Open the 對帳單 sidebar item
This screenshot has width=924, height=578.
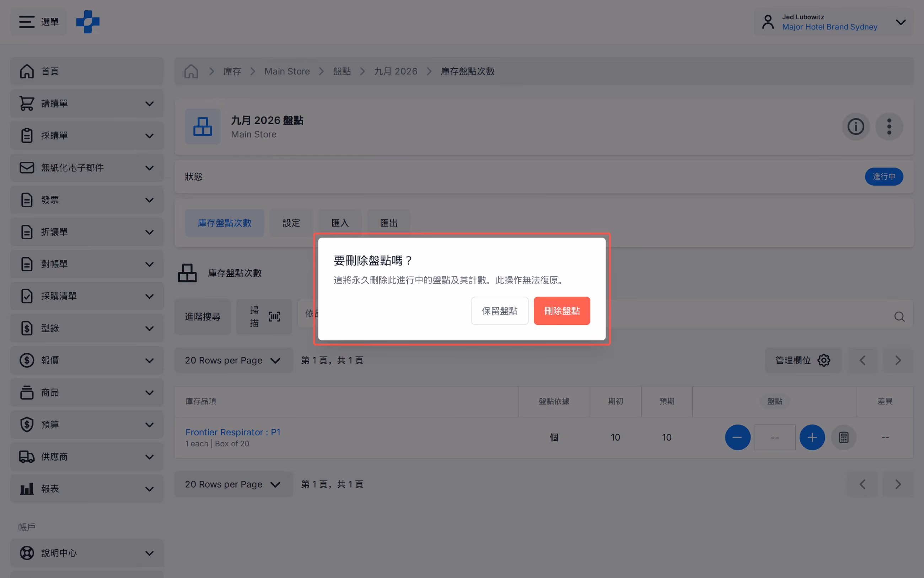87,264
